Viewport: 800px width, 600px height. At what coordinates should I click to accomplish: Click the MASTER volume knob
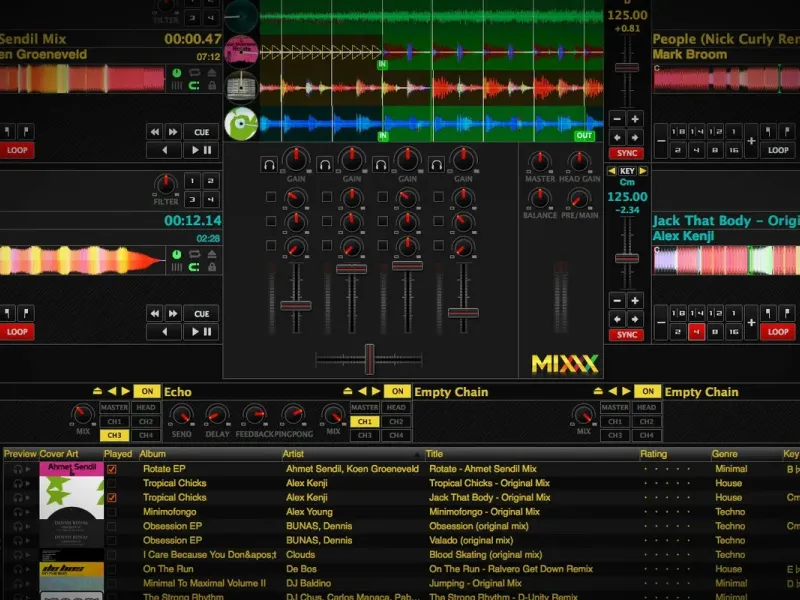[540, 163]
